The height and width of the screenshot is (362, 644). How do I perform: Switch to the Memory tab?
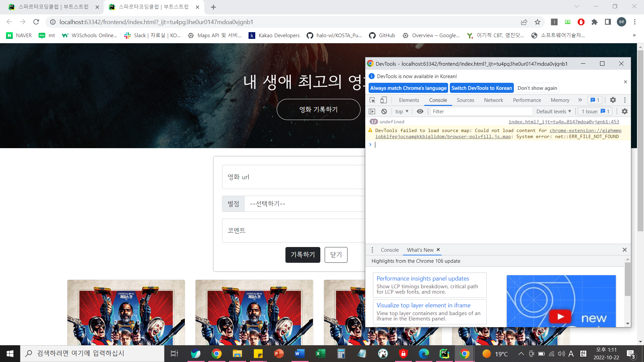pyautogui.click(x=560, y=100)
